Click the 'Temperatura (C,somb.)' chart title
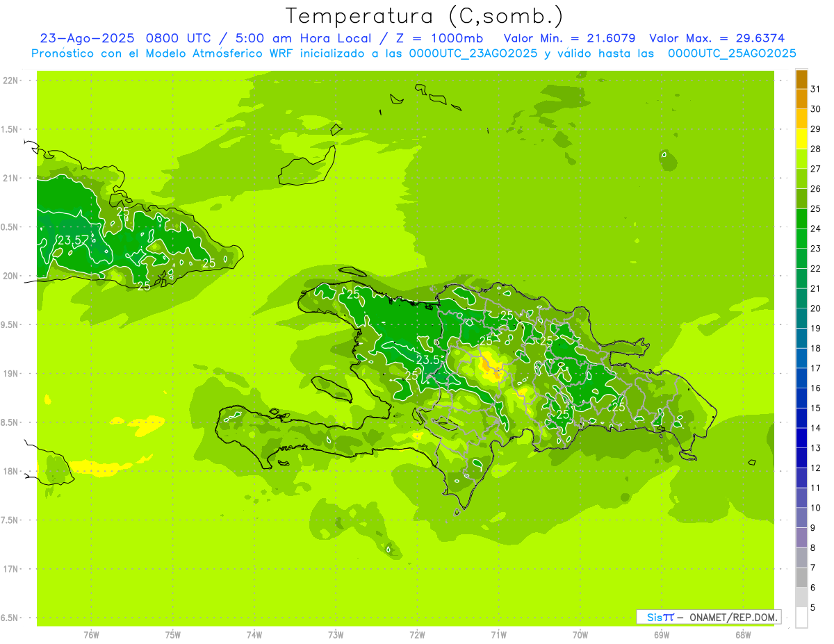The width and height of the screenshot is (834, 644). point(425,17)
